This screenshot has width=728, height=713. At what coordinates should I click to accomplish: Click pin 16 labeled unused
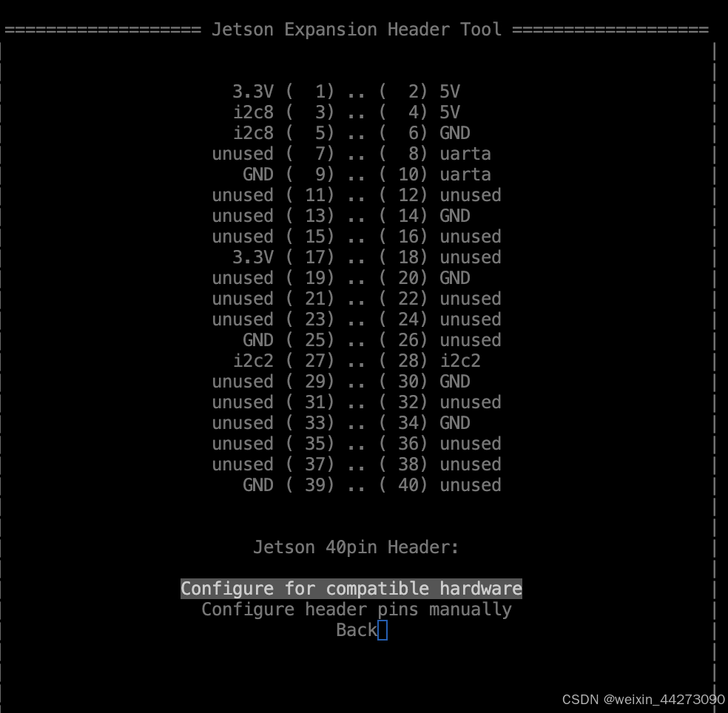click(x=440, y=236)
